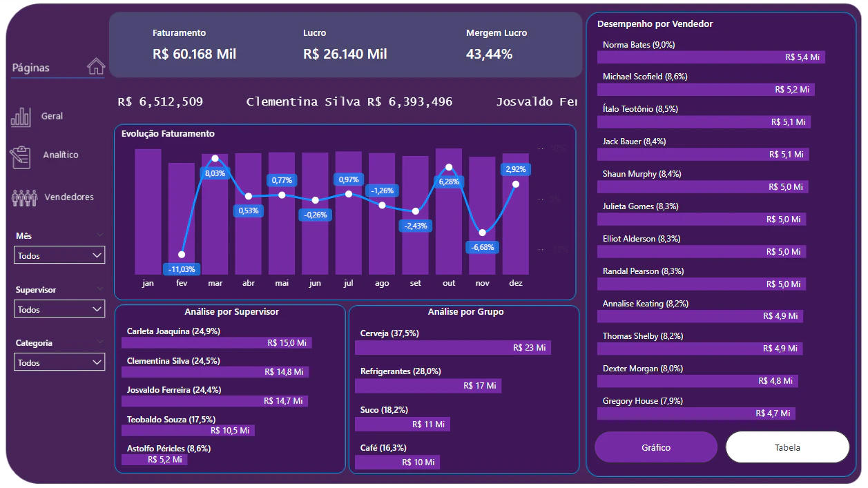Screen dimensions: 868x488
Task: Select the mai data label 0,77%
Action: [282, 180]
